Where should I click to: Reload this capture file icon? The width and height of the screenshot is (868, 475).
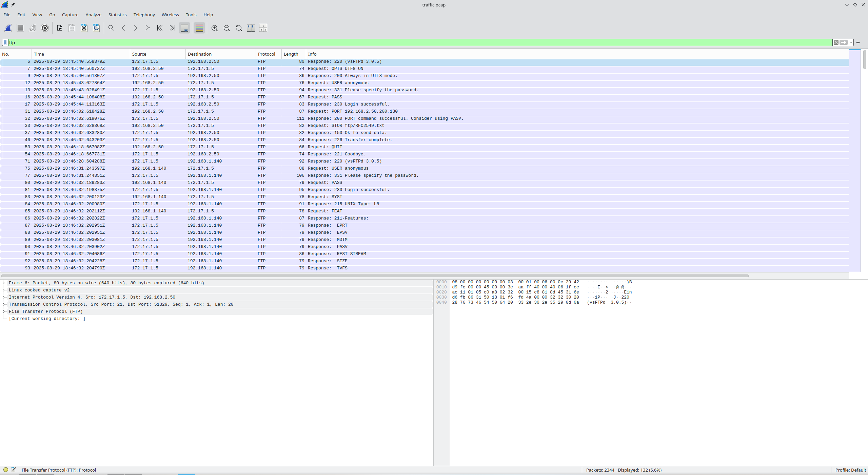coord(96,28)
